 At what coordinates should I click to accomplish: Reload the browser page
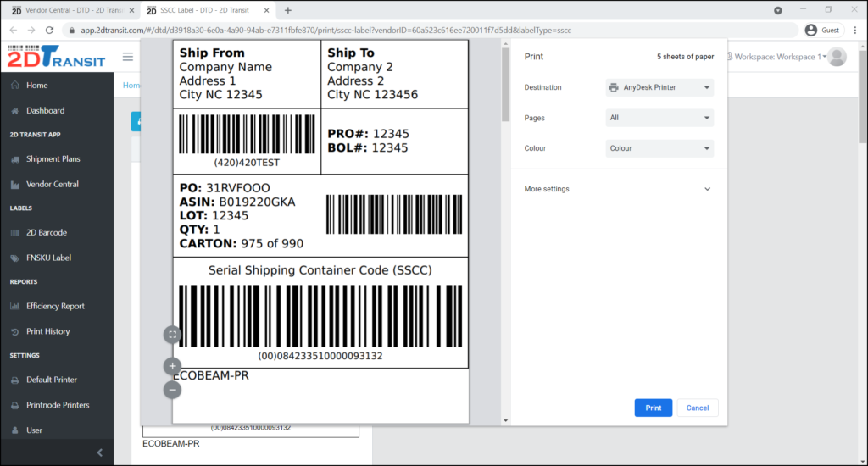coord(49,30)
